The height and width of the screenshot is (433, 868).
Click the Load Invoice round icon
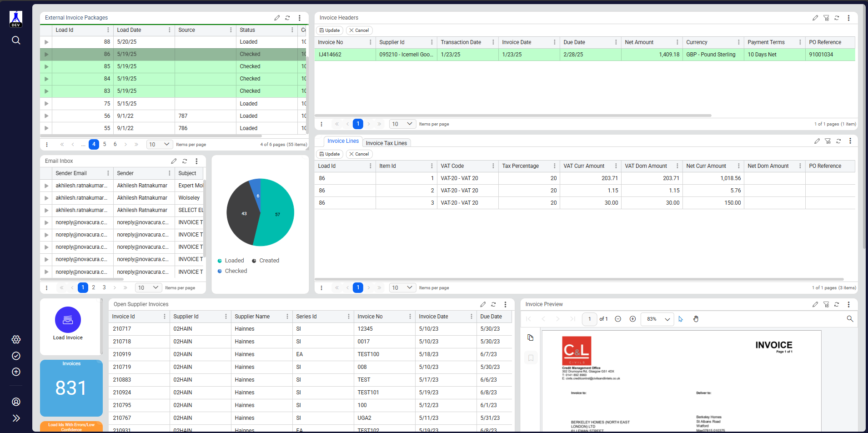tap(68, 320)
